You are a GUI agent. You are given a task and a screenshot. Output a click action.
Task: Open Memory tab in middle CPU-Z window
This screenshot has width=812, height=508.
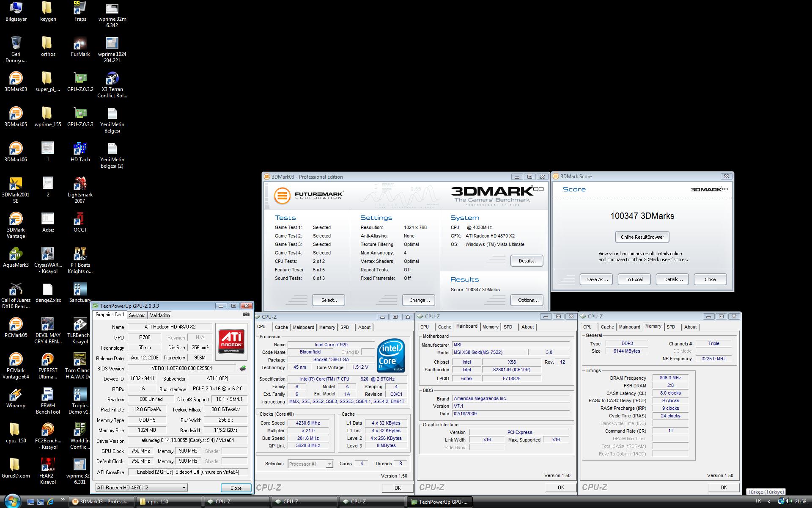coord(490,327)
